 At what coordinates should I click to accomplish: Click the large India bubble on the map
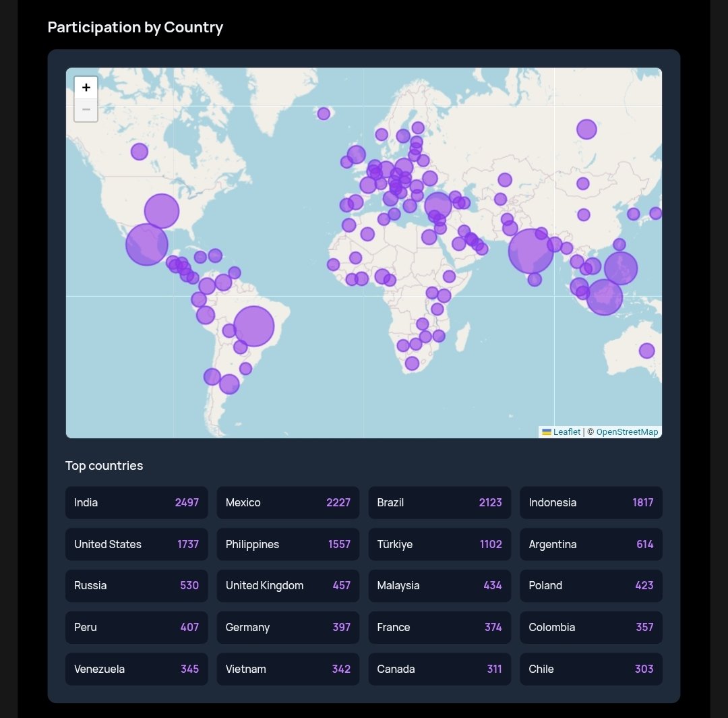(530, 251)
